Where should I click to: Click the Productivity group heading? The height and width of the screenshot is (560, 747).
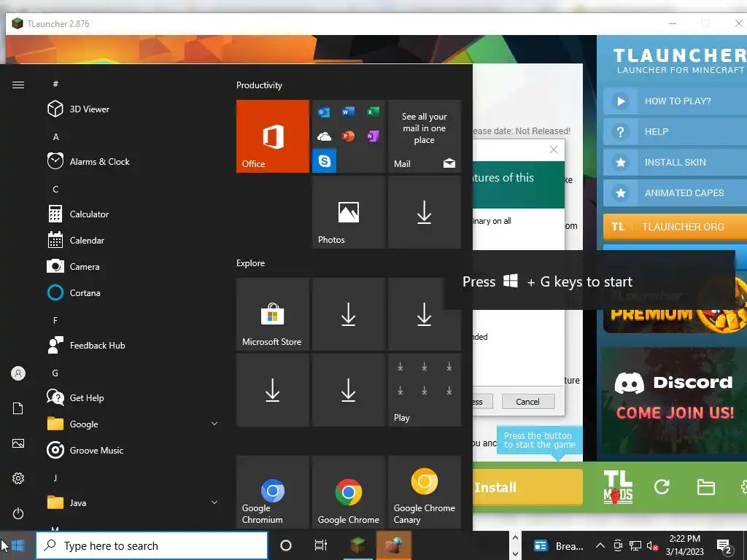coord(259,85)
